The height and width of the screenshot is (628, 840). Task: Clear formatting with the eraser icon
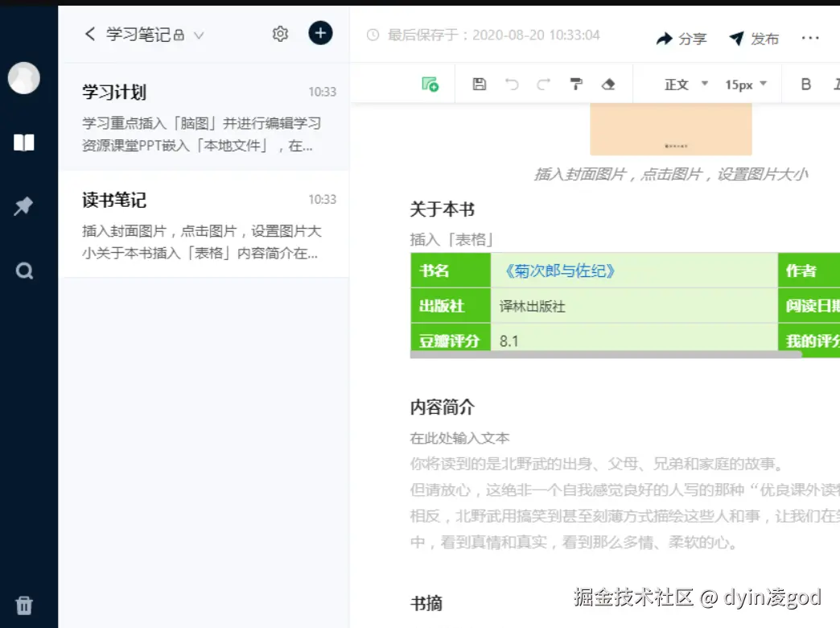(x=609, y=84)
